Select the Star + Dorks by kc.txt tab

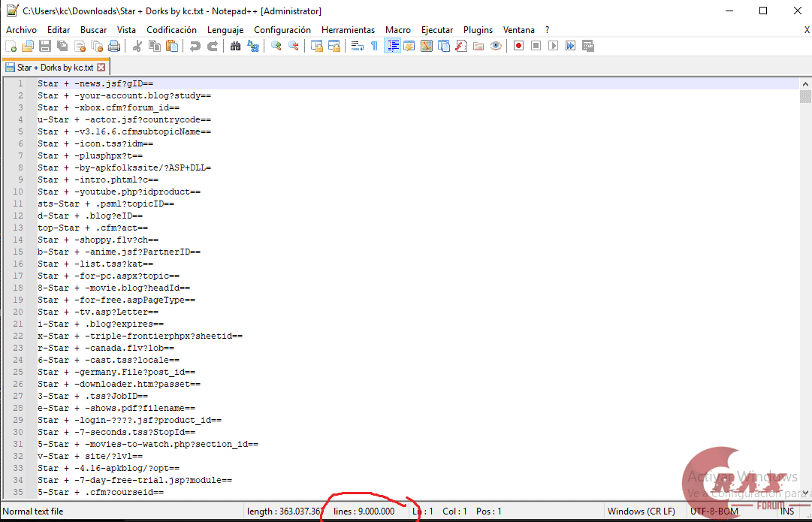tap(55, 68)
